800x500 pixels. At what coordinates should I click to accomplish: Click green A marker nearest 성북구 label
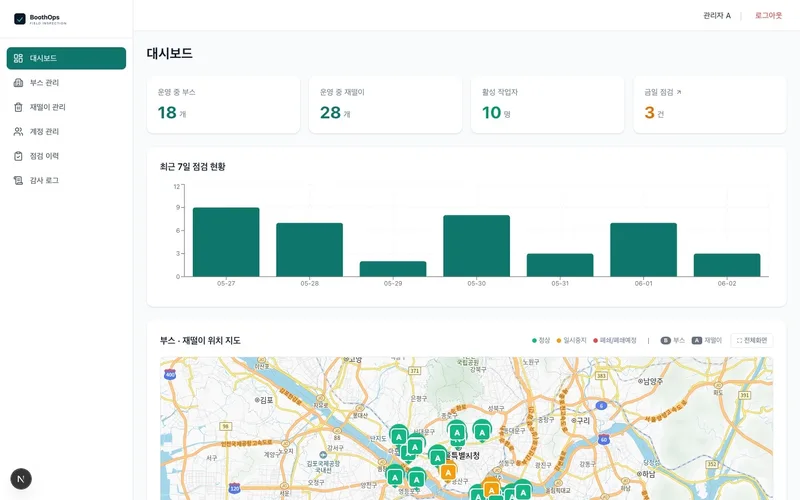point(482,432)
